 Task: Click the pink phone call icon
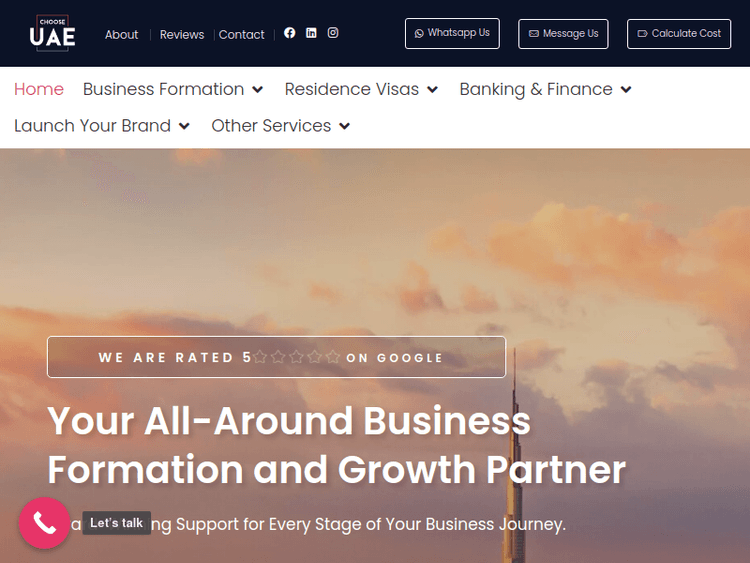coord(44,523)
